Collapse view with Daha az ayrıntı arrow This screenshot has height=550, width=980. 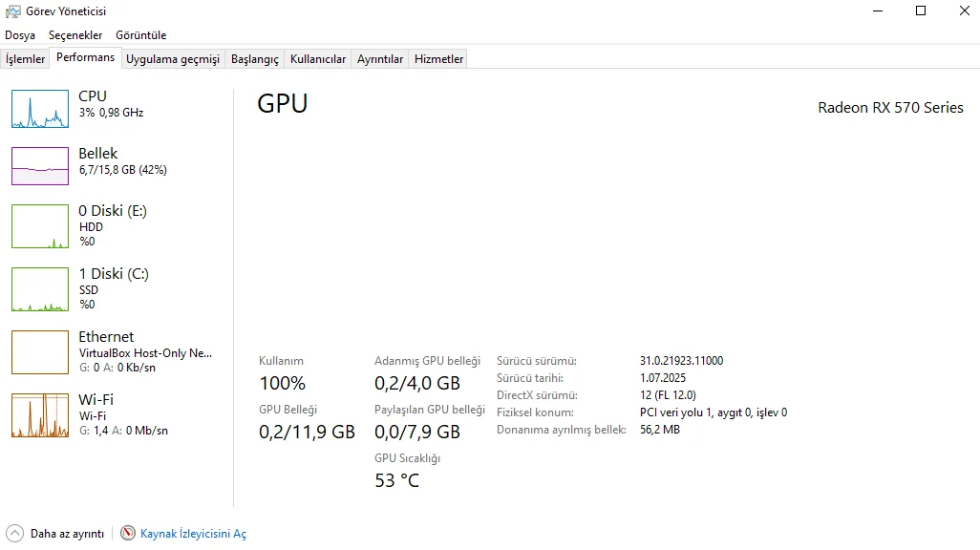click(x=14, y=534)
